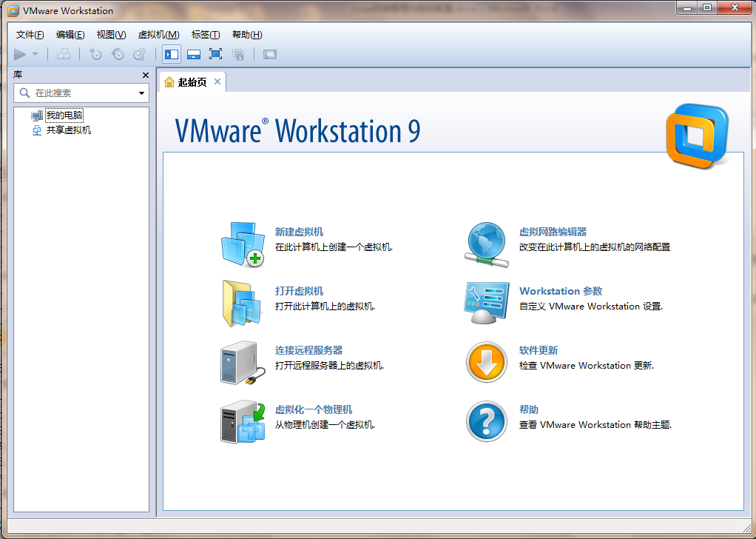Click the VMware icon in title bar
Viewport: 756px width, 539px height.
pos(13,10)
